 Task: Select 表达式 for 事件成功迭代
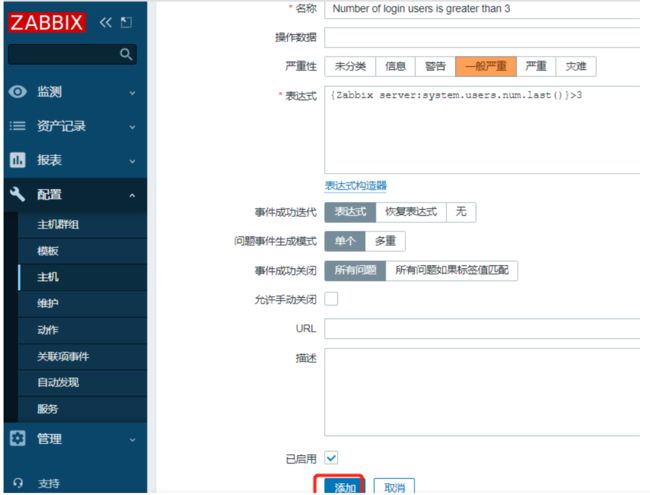click(350, 212)
